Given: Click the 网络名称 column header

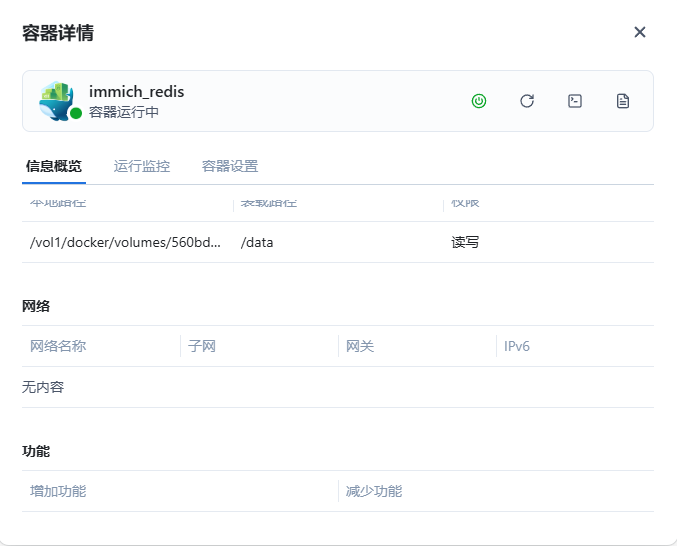Looking at the screenshot, I should pos(58,347).
